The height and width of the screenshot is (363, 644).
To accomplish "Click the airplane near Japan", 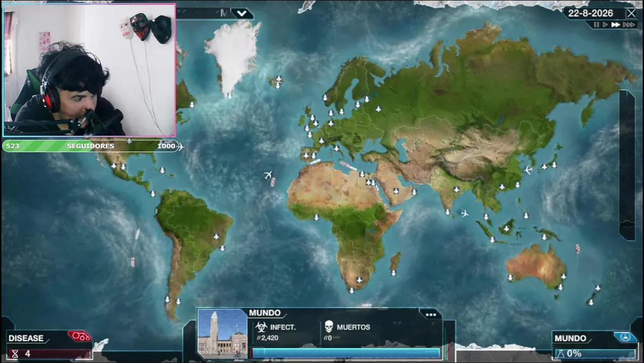I will point(528,170).
